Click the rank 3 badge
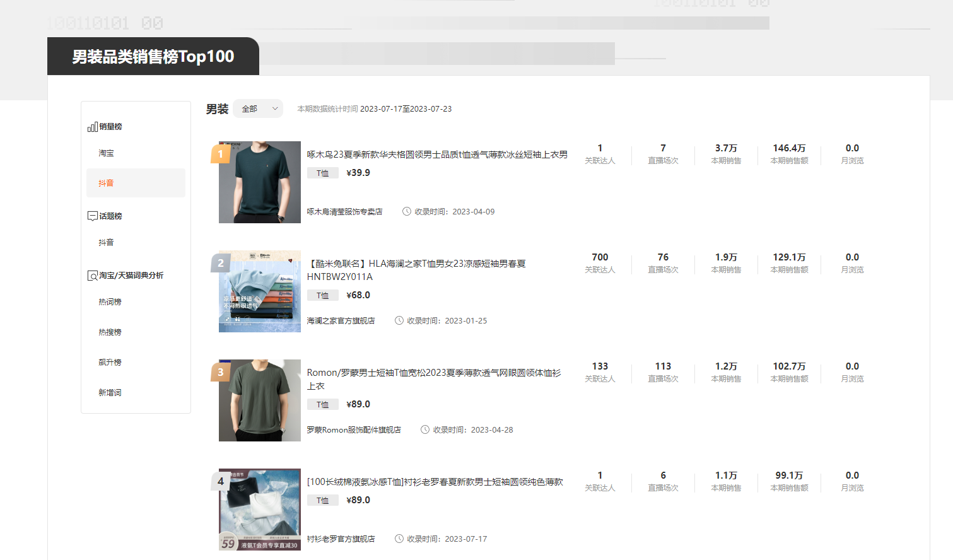 (220, 372)
